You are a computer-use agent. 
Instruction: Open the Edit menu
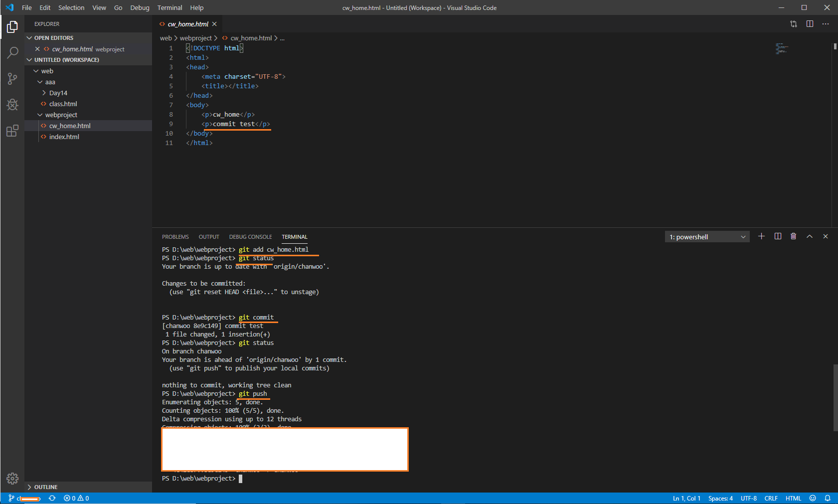coord(45,7)
